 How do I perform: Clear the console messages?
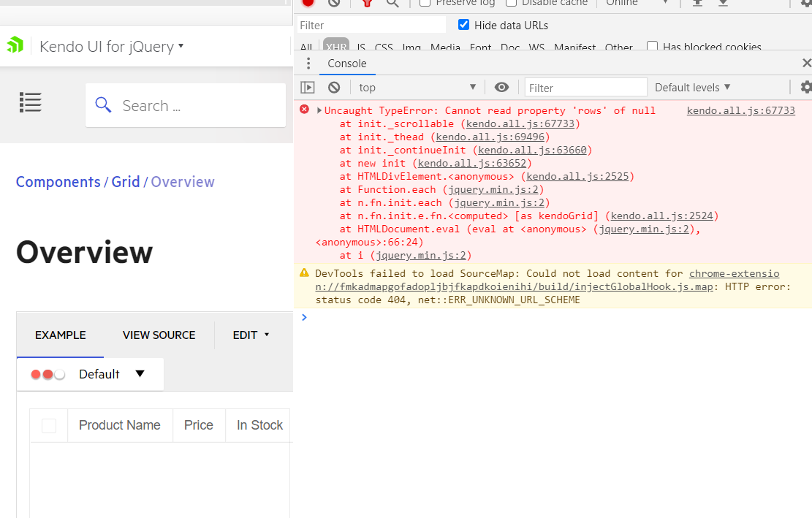334,88
